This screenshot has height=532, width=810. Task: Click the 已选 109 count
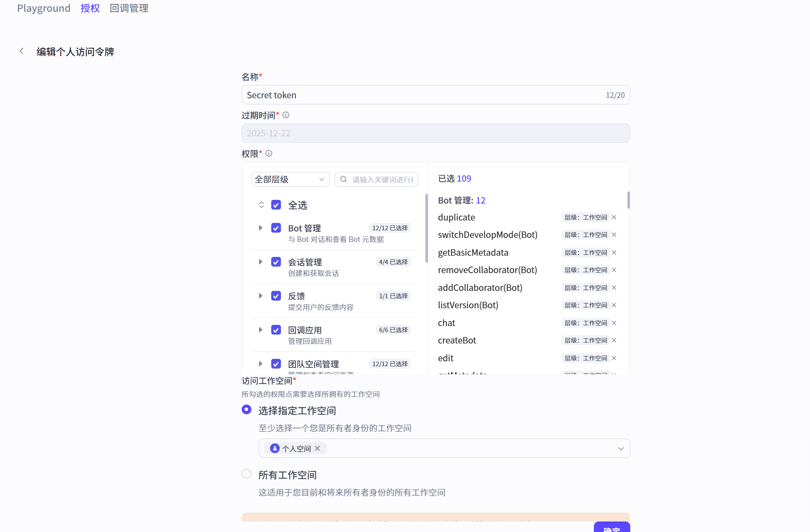coord(455,179)
